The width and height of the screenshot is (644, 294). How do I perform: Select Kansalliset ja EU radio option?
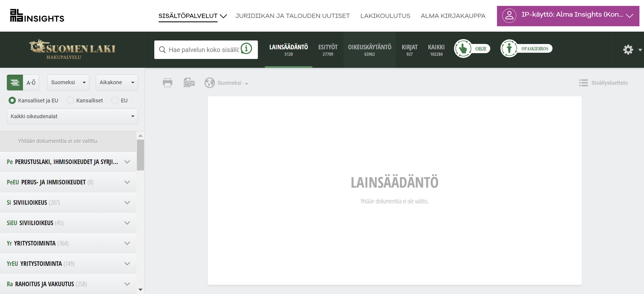coord(12,101)
